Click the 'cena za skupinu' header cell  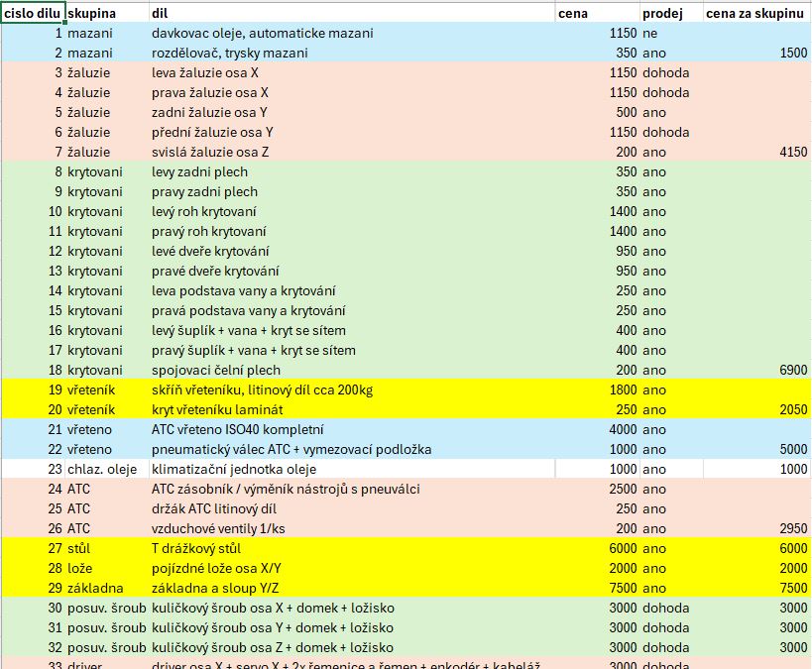755,13
